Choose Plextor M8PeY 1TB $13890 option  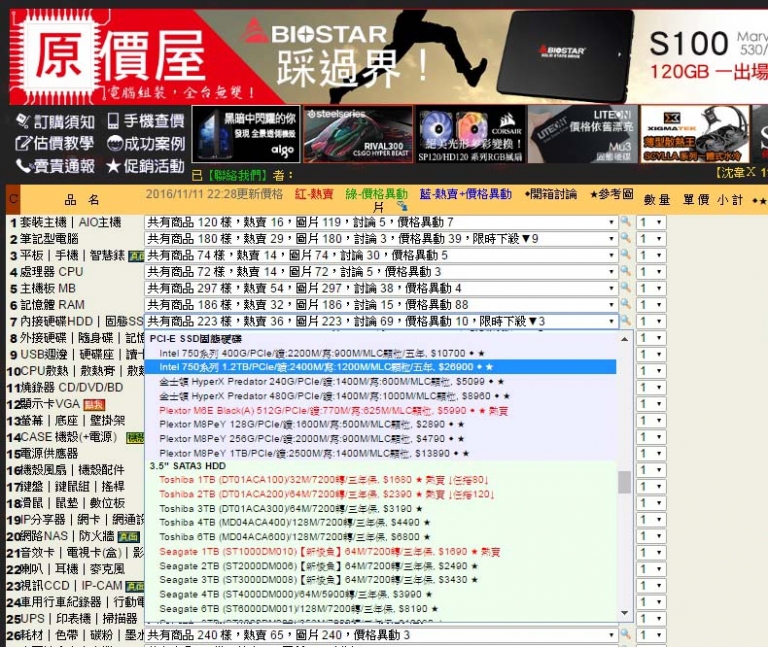pyautogui.click(x=380, y=454)
